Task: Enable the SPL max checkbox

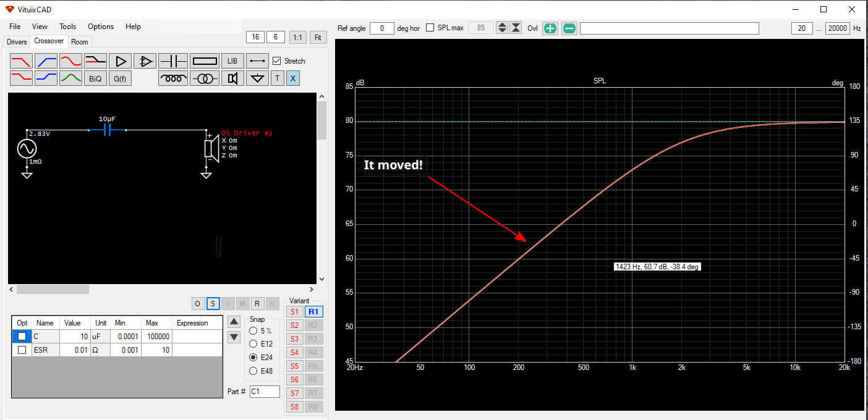Action: 430,28
